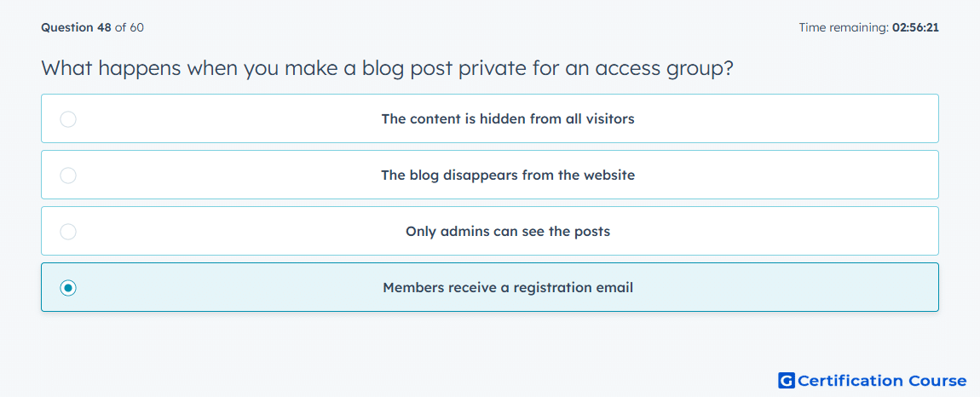The image size is (980, 397).
Task: Click the selected 'Members receive a registration email' radio
Action: coord(68,288)
